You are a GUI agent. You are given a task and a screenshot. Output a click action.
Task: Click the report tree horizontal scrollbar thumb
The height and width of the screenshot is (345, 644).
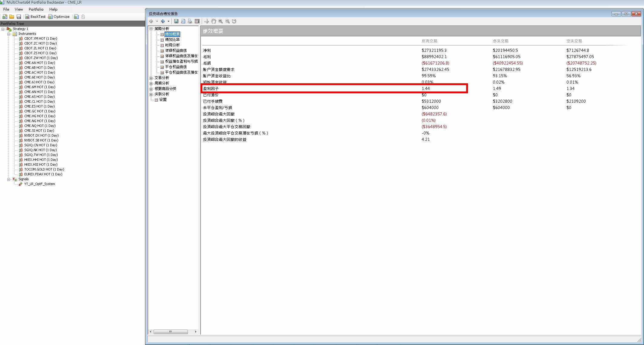pos(170,332)
